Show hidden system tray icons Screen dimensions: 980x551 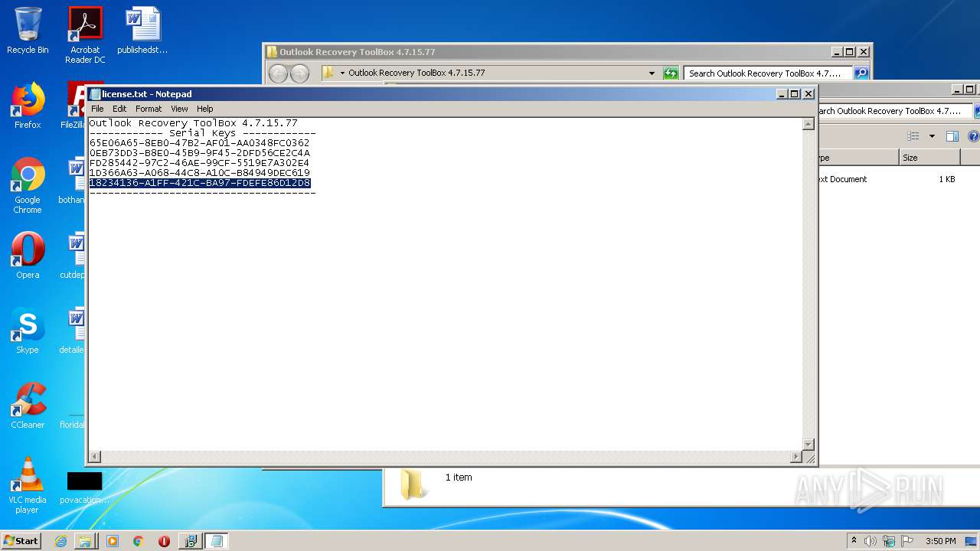[854, 540]
